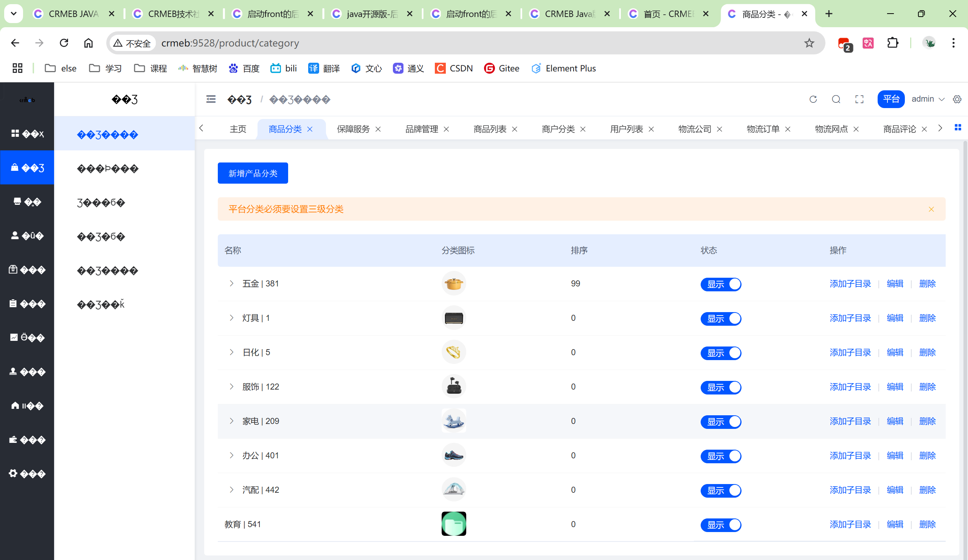Expand the 日化 | 5 category row

point(231,352)
